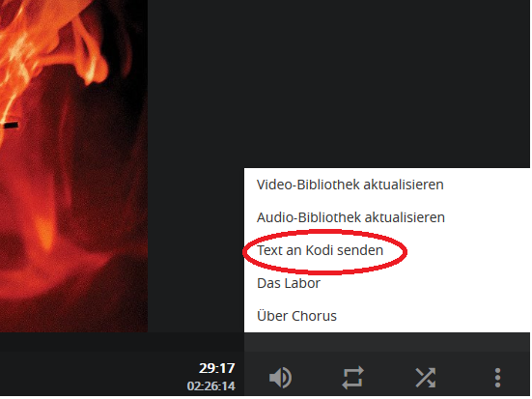This screenshot has height=399, width=532.
Task: Click the total duration 02:26:14
Action: pyautogui.click(x=211, y=386)
